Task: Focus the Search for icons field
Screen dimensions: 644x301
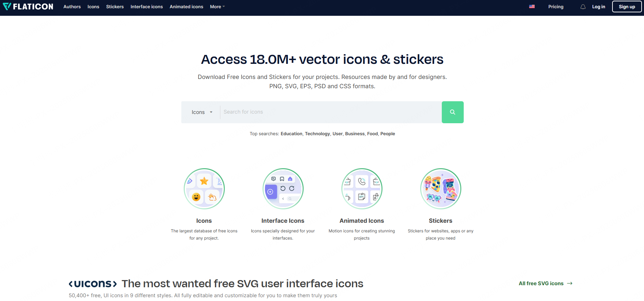Action: pyautogui.click(x=331, y=112)
